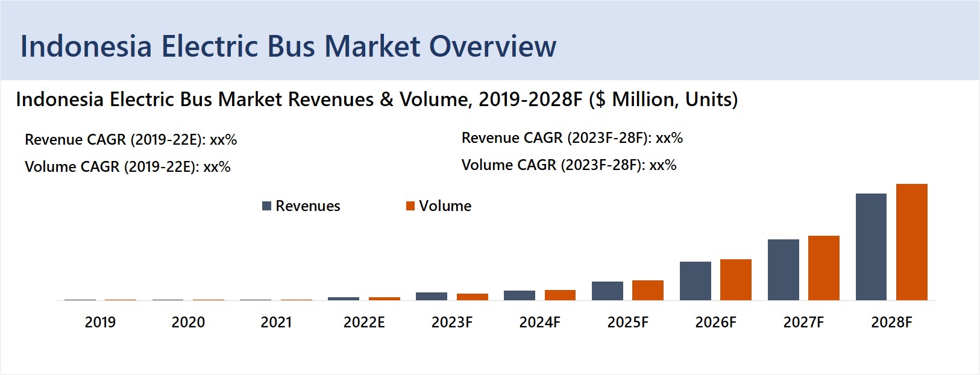The height and width of the screenshot is (375, 980).
Task: Click the 2020 axis label
Action: pos(188,323)
